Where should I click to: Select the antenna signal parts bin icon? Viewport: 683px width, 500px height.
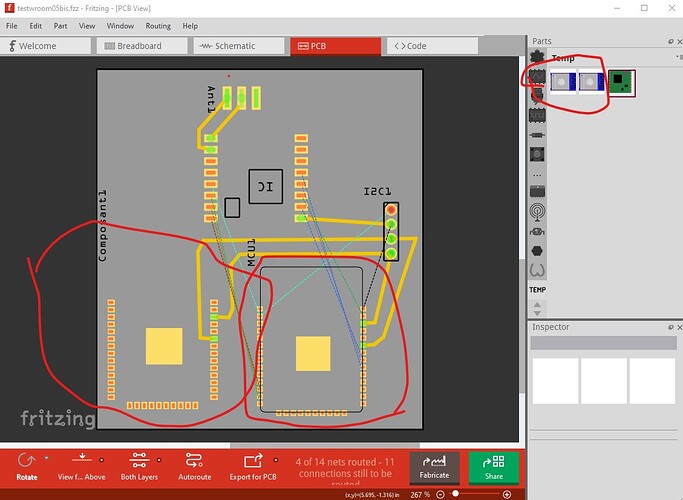point(537,212)
